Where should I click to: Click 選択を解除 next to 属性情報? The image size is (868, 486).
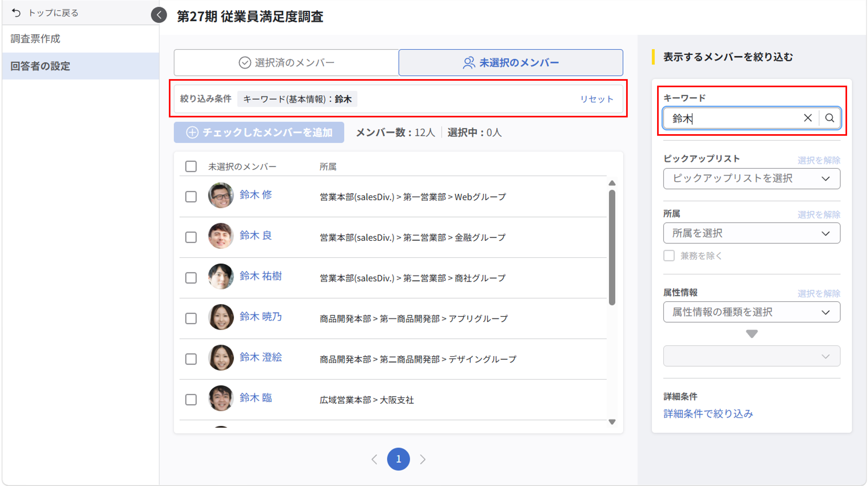click(x=819, y=293)
